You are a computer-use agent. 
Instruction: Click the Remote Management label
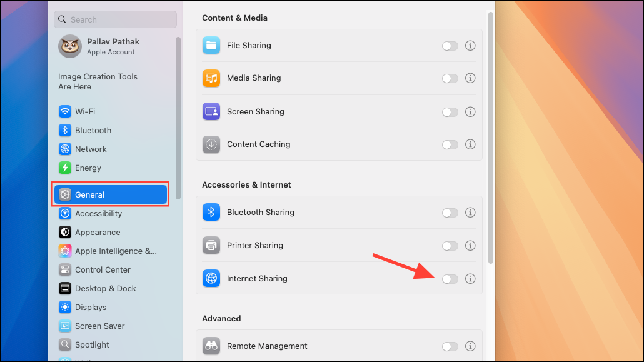pyautogui.click(x=267, y=346)
